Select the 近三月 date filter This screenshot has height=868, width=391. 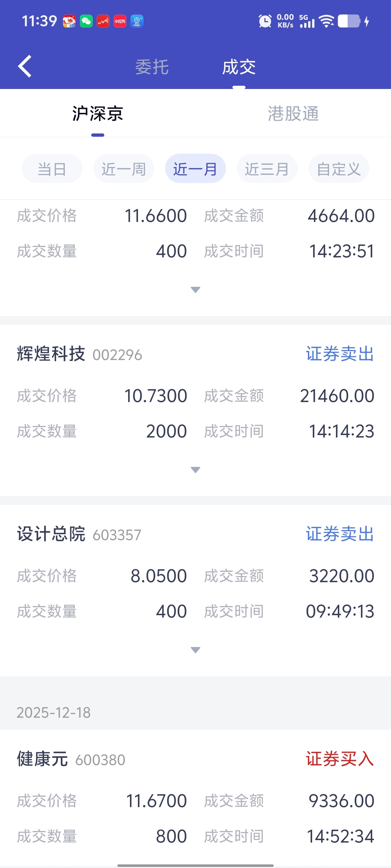tap(267, 169)
